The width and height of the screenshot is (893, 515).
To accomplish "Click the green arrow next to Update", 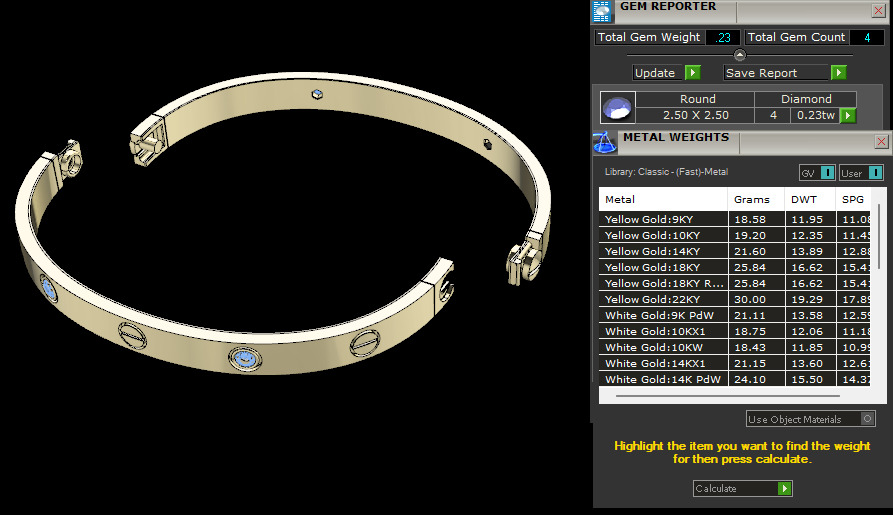I will [693, 73].
